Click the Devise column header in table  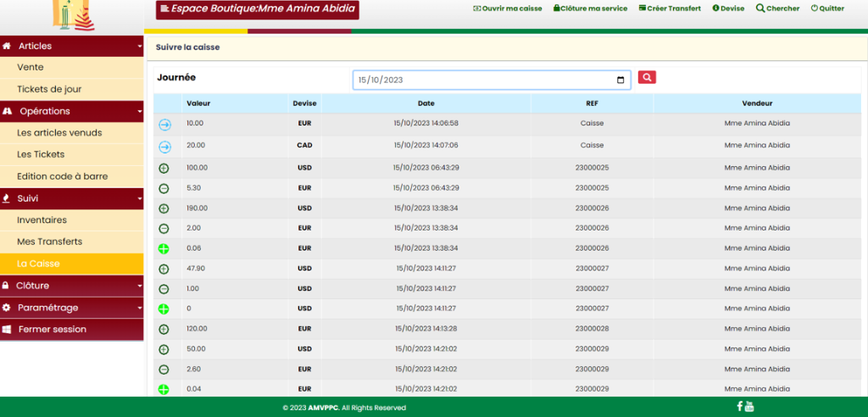pyautogui.click(x=304, y=103)
